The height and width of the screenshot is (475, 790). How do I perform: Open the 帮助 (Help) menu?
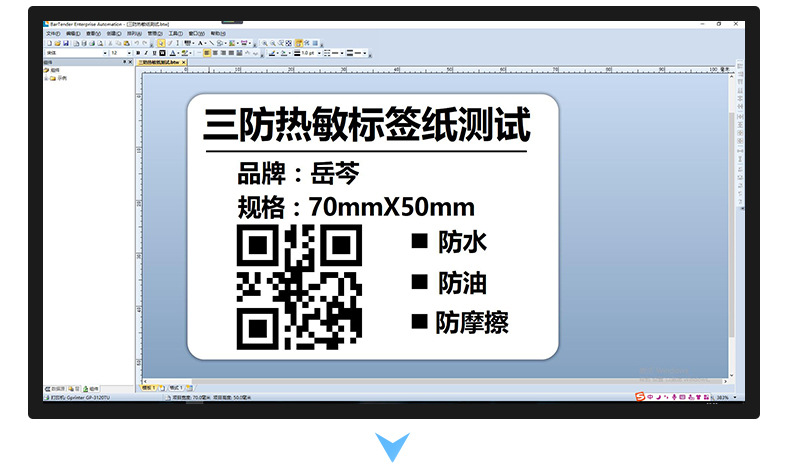pos(218,34)
